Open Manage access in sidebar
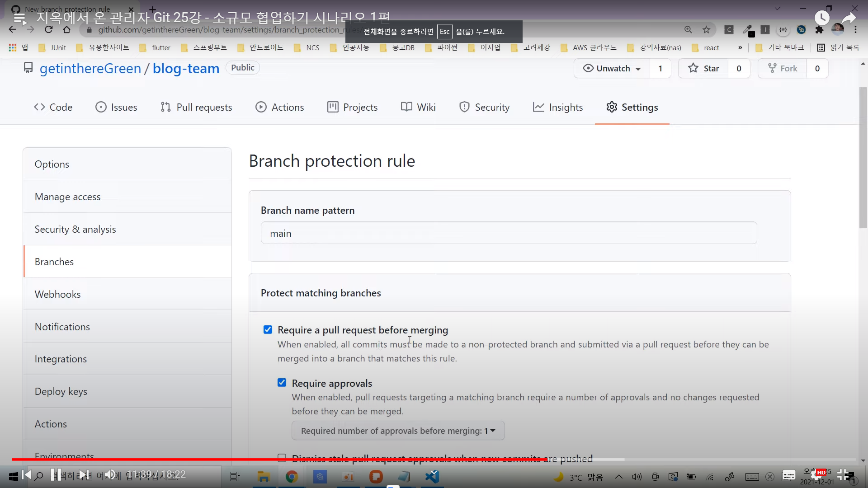868x488 pixels. 127,197
